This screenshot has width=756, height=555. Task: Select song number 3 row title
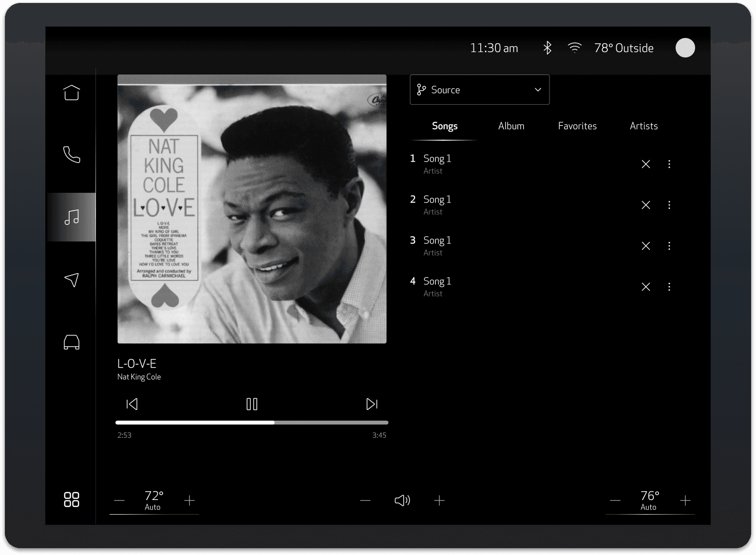[x=437, y=240]
